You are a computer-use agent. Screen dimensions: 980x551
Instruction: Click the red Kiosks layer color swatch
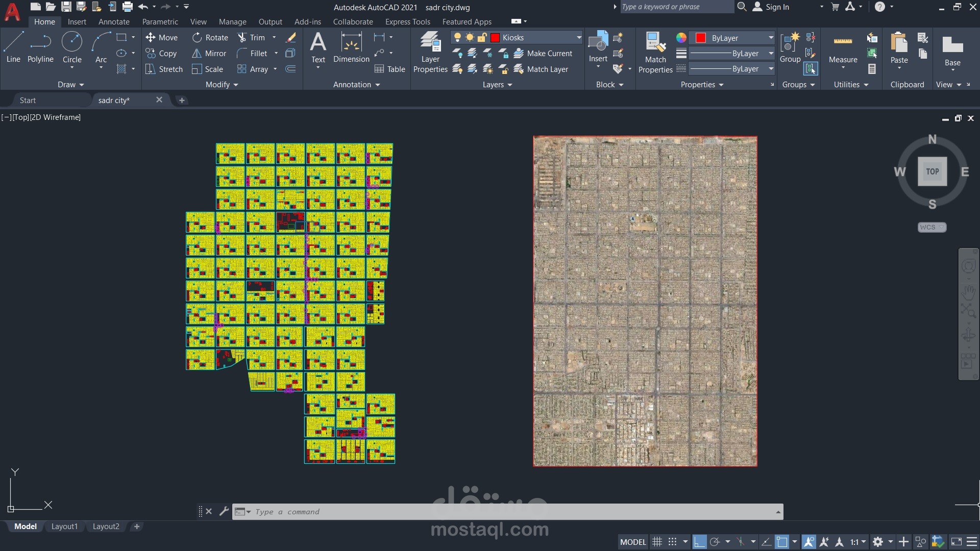click(495, 37)
